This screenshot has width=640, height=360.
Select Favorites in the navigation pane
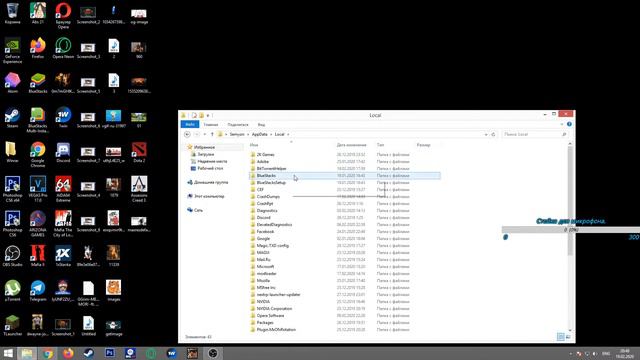click(x=204, y=147)
